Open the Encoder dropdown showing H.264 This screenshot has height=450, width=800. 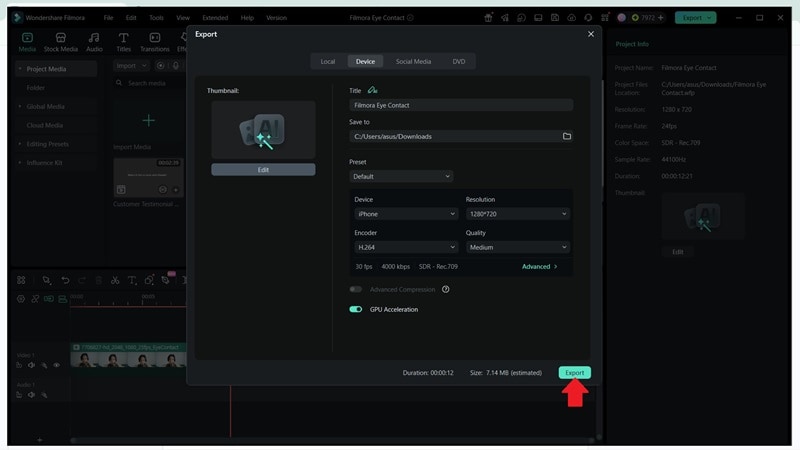click(406, 247)
